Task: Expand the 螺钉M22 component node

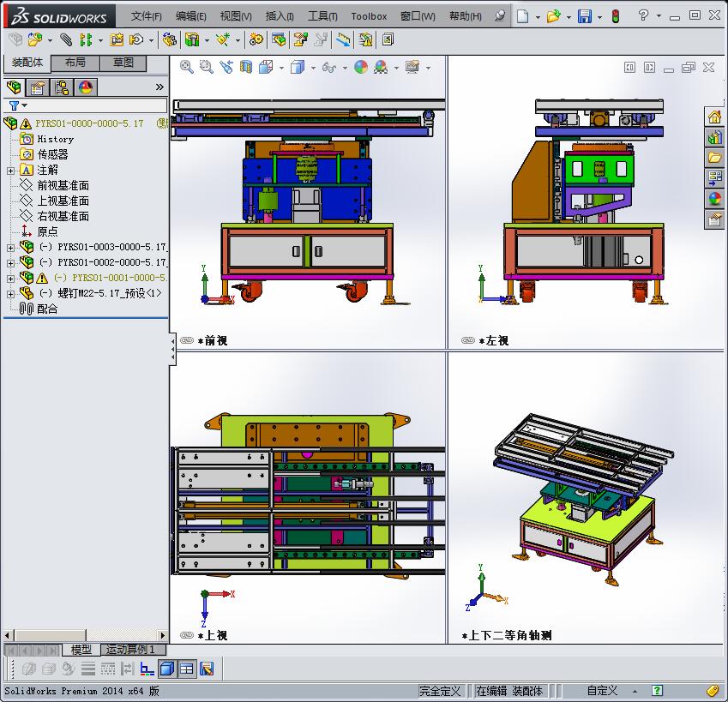Action: coord(10,294)
